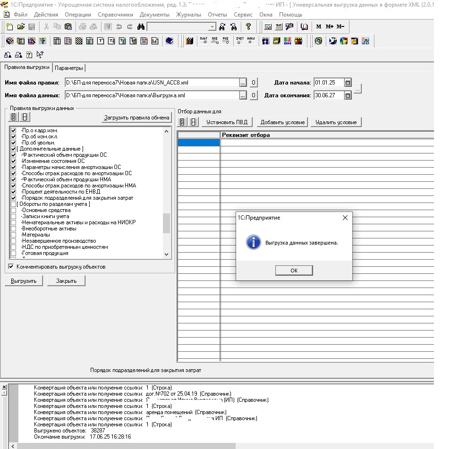Click 'Загрузить правила обмена' button
Screen dimensions: 476x449
click(x=136, y=118)
